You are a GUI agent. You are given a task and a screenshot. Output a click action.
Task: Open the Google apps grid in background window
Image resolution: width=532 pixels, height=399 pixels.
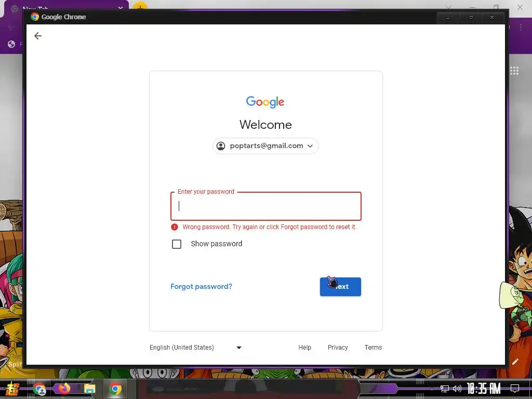514,71
